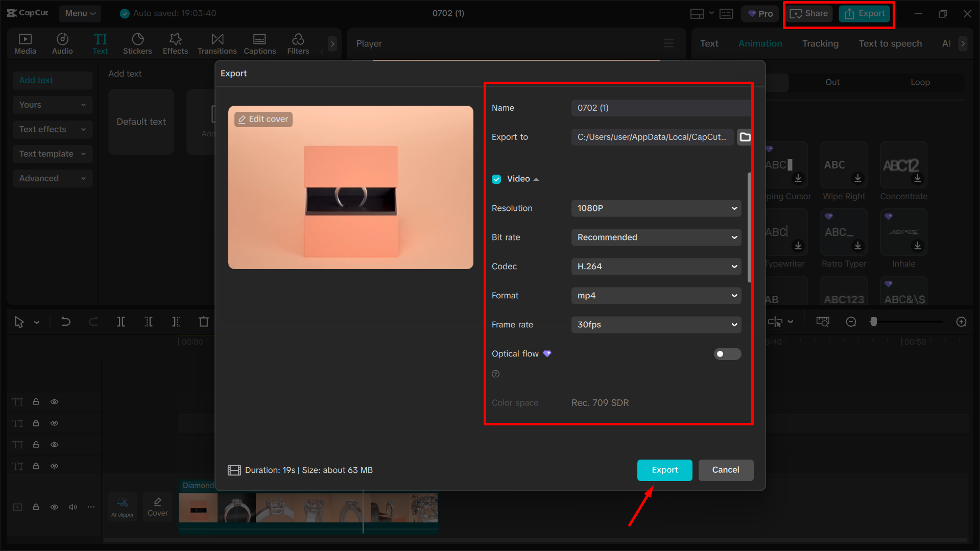Open the Codec dropdown
Screen dimensions: 980x551
(x=656, y=266)
